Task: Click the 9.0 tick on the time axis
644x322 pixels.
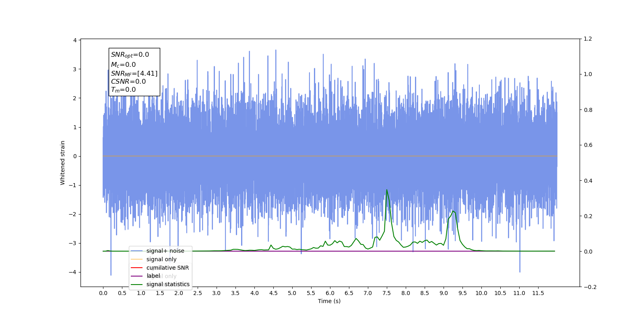Action: (444, 293)
